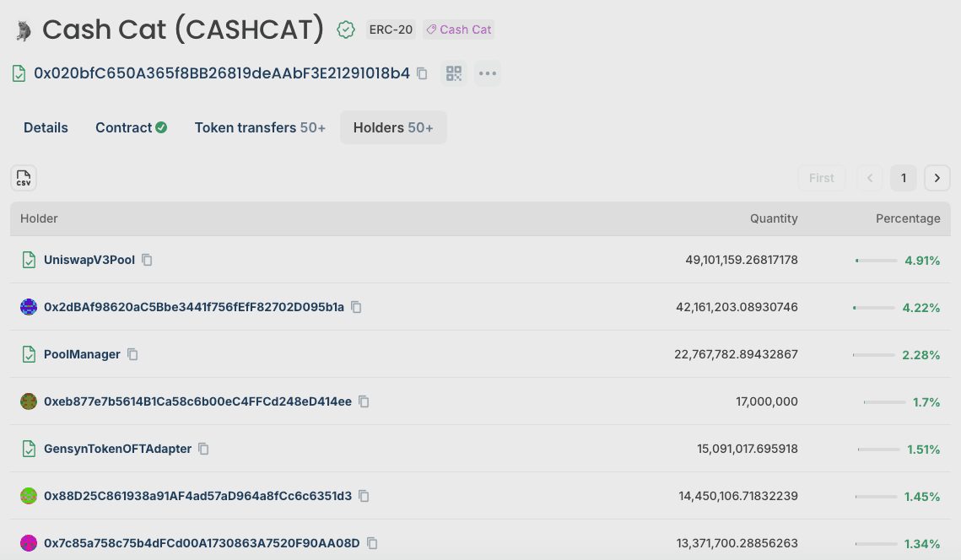This screenshot has width=961, height=560.
Task: Click quantity 15,091,017.695918
Action: [747, 449]
